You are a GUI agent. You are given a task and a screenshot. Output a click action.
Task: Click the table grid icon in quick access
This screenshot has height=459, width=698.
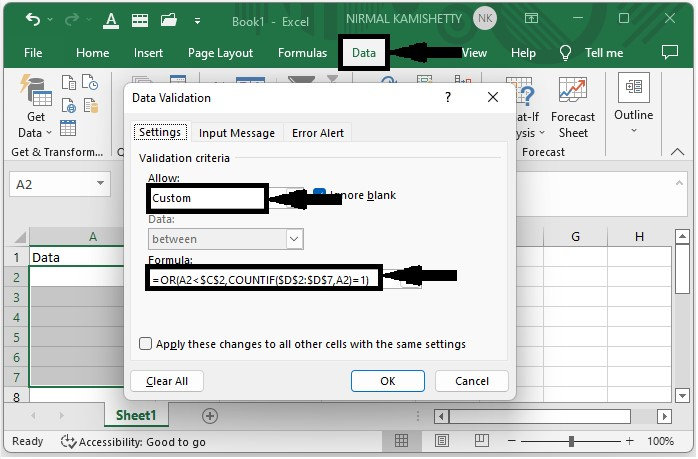[x=140, y=20]
